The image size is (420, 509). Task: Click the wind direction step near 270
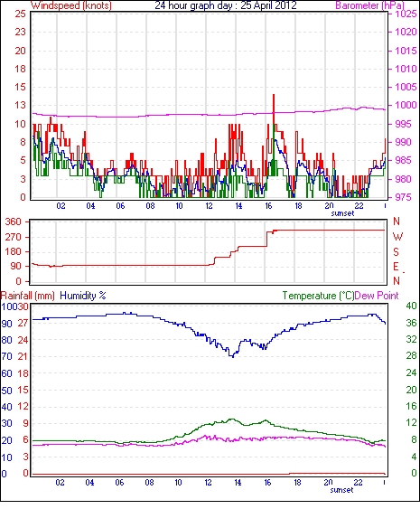click(x=267, y=239)
